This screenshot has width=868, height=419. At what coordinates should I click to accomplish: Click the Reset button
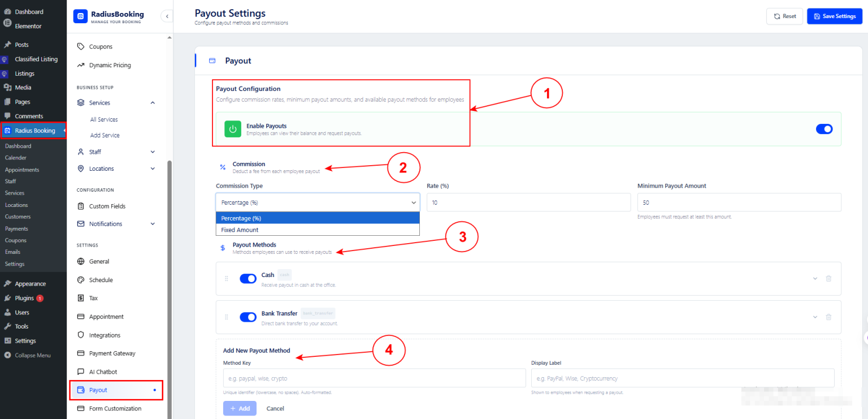pyautogui.click(x=784, y=16)
